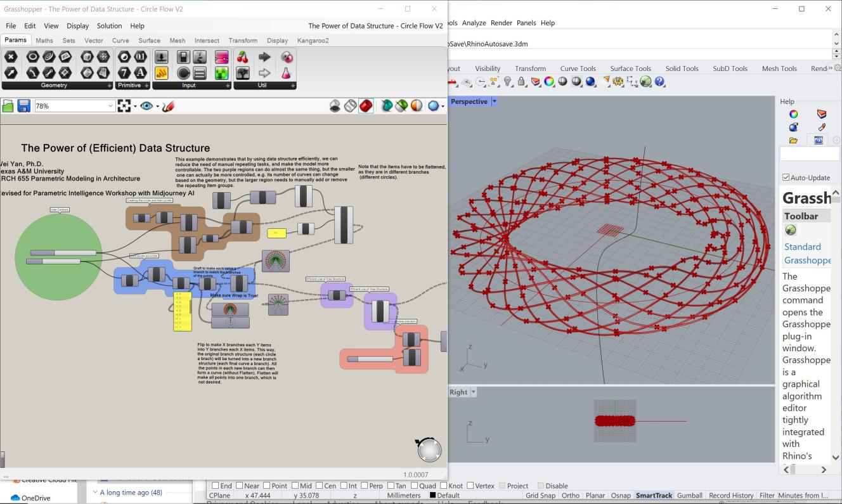Click the yellow panel listing values on the canvas
Screen dimensions: 842x504
pos(183,311)
